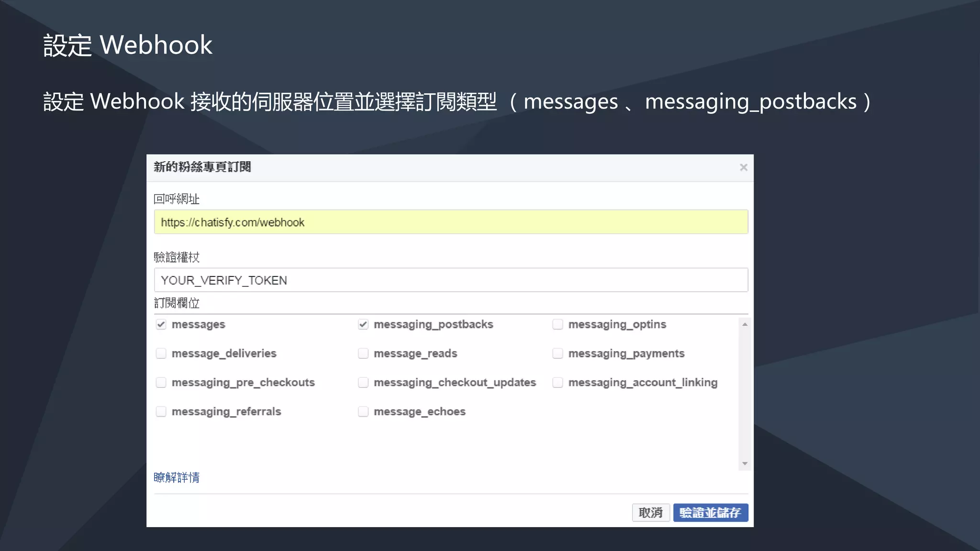Check the message_echoes checkbox
This screenshot has height=551, width=980.
[x=363, y=412]
